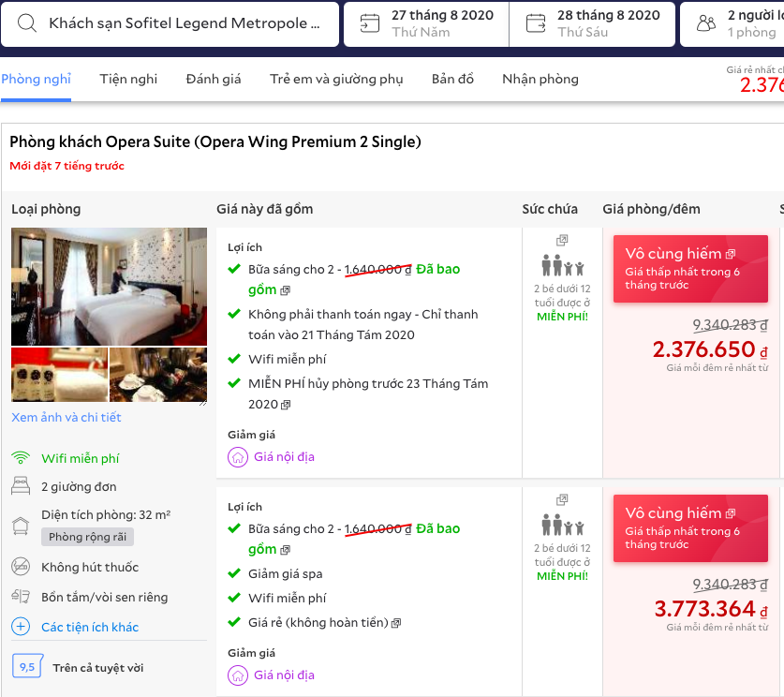Open free cancellation details icon
This screenshot has height=697, width=784.
point(286,405)
